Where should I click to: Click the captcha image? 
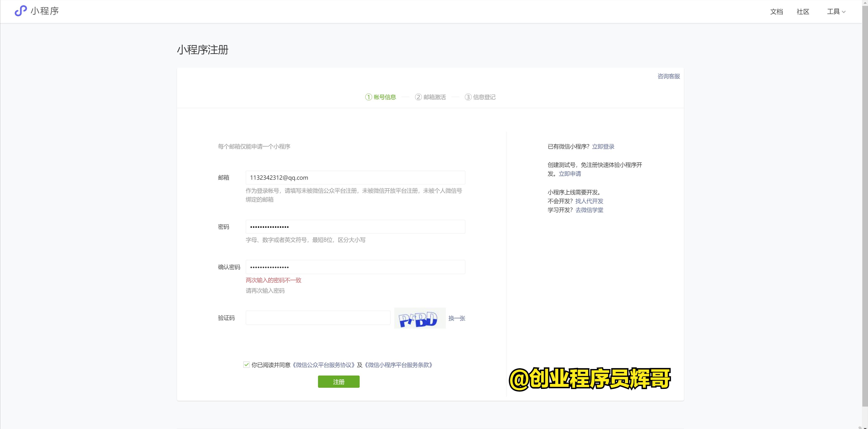[419, 318]
